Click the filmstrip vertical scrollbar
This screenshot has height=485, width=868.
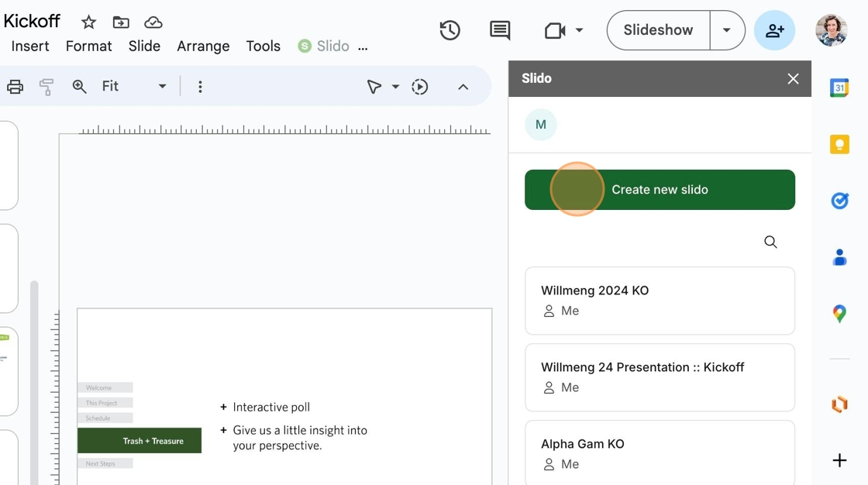click(x=34, y=382)
